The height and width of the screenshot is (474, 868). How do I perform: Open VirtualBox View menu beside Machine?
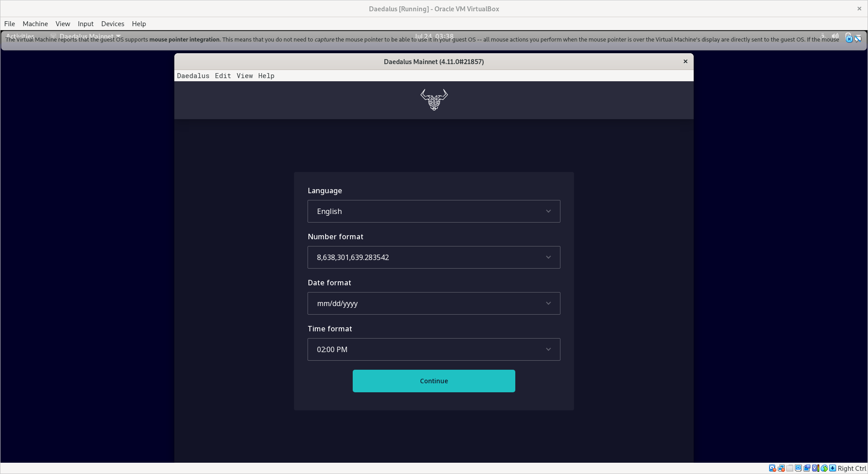63,24
